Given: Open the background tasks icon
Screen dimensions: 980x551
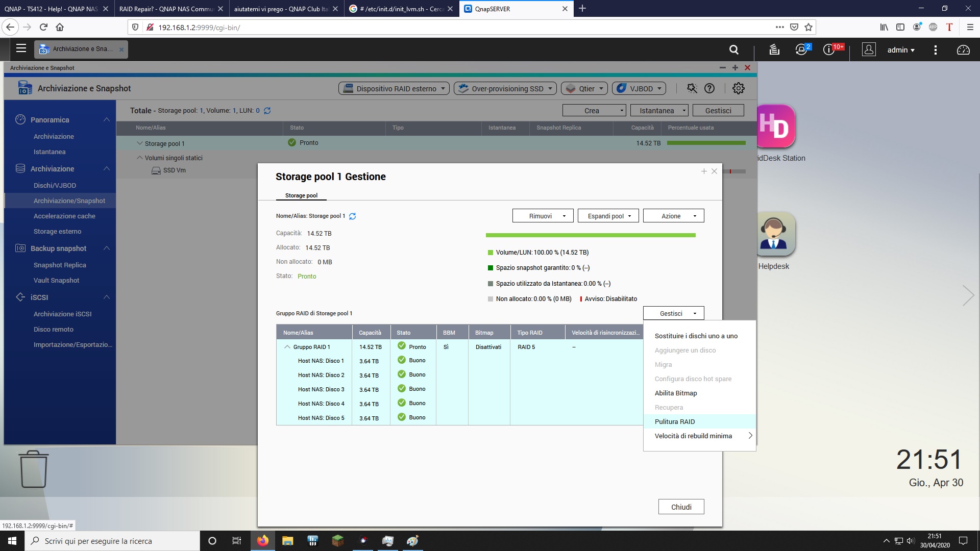Looking at the screenshot, I should 774,49.
